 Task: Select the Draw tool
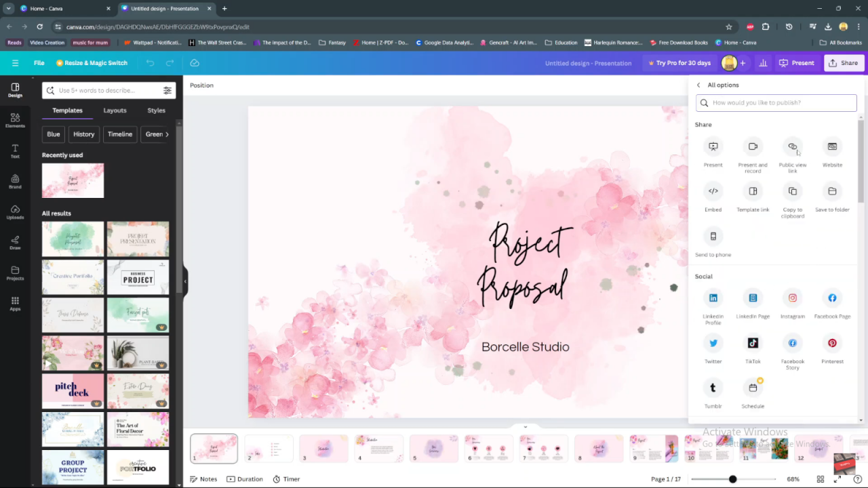pos(15,243)
